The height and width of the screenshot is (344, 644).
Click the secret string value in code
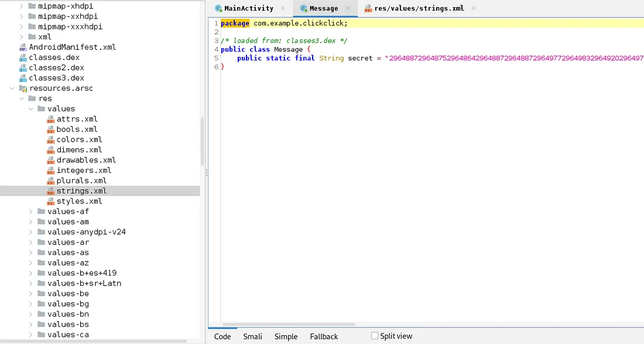coord(515,59)
